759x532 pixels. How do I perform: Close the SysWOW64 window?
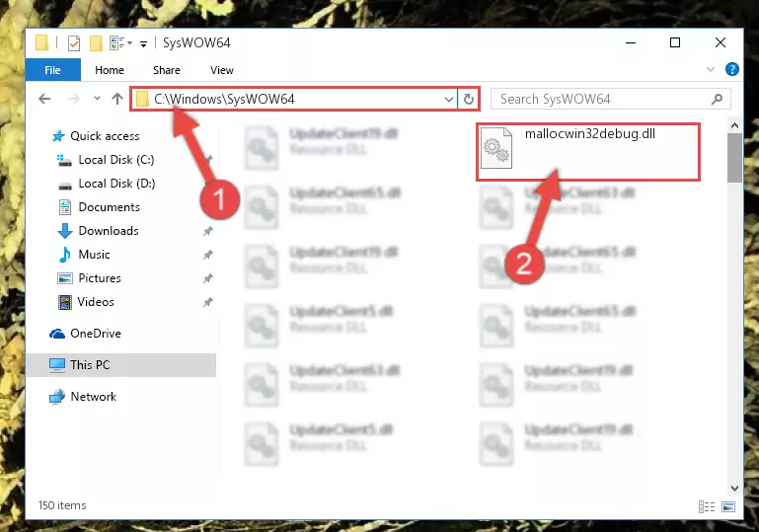(721, 42)
